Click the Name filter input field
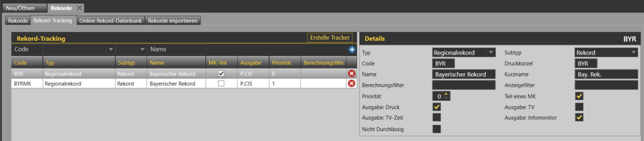Viewport: 644px width, 141px height. 176,49
